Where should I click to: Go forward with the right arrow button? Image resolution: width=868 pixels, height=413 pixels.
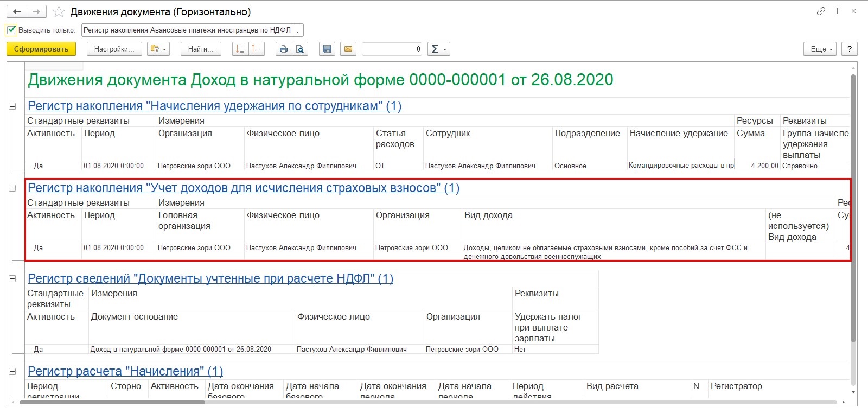(x=36, y=11)
